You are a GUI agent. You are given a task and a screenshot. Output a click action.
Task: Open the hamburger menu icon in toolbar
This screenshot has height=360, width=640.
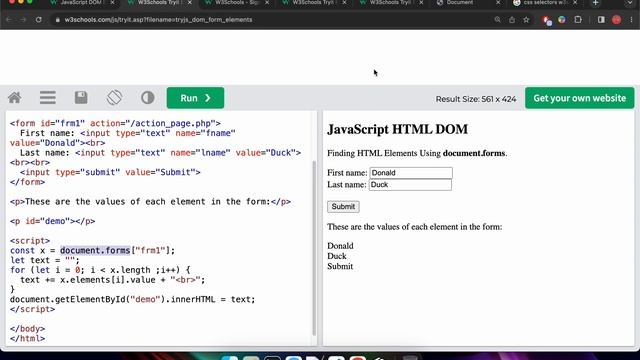pos(48,98)
